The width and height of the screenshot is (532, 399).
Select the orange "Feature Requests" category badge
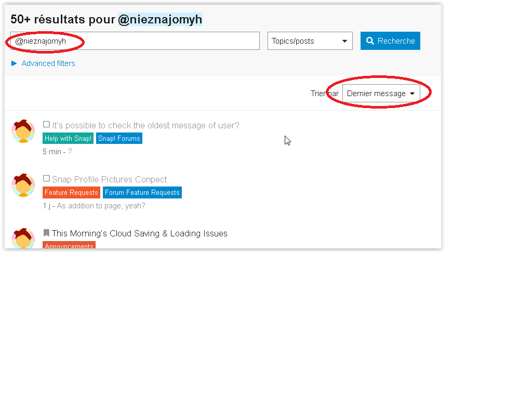(71, 192)
